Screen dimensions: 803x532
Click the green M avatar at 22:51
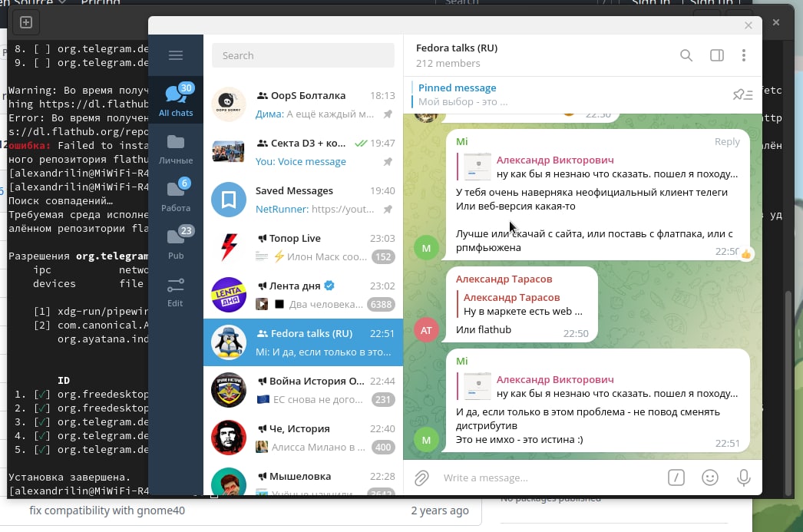click(426, 440)
